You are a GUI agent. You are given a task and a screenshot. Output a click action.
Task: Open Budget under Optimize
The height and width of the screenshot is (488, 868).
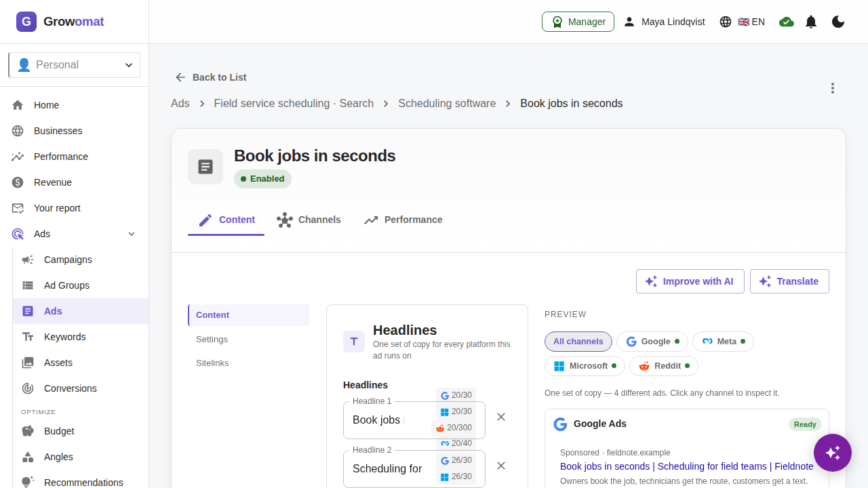[x=81, y=431]
